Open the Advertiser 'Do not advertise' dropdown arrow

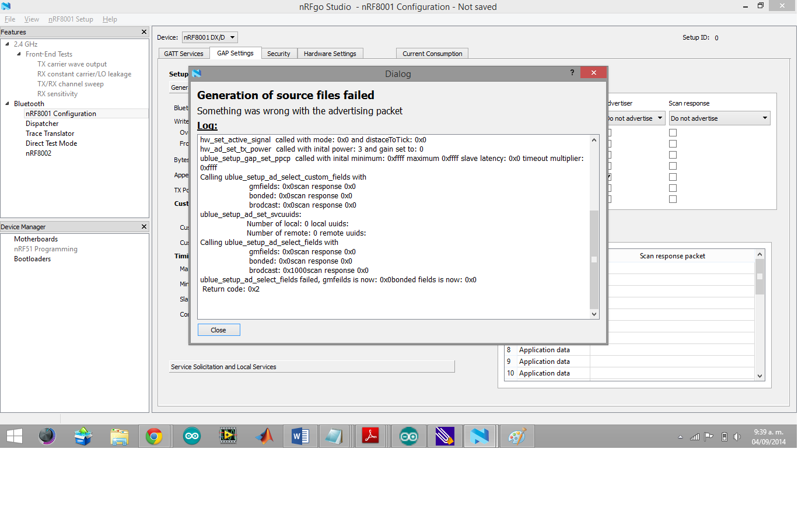tap(660, 118)
